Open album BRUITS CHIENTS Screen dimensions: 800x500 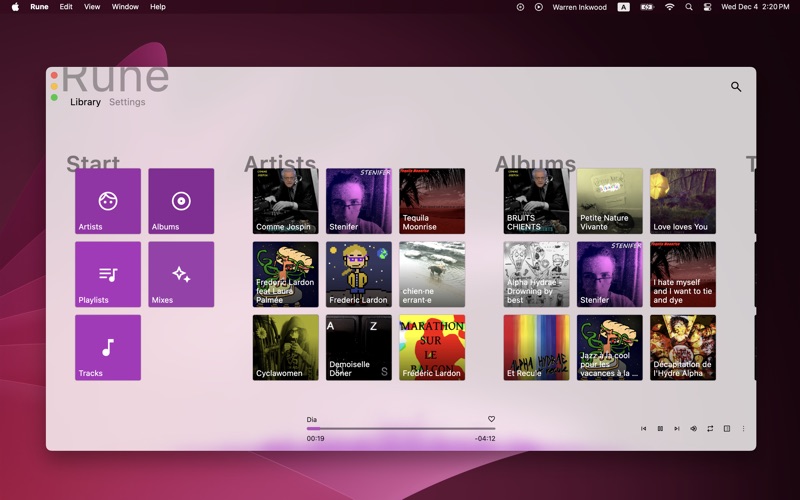(x=536, y=201)
